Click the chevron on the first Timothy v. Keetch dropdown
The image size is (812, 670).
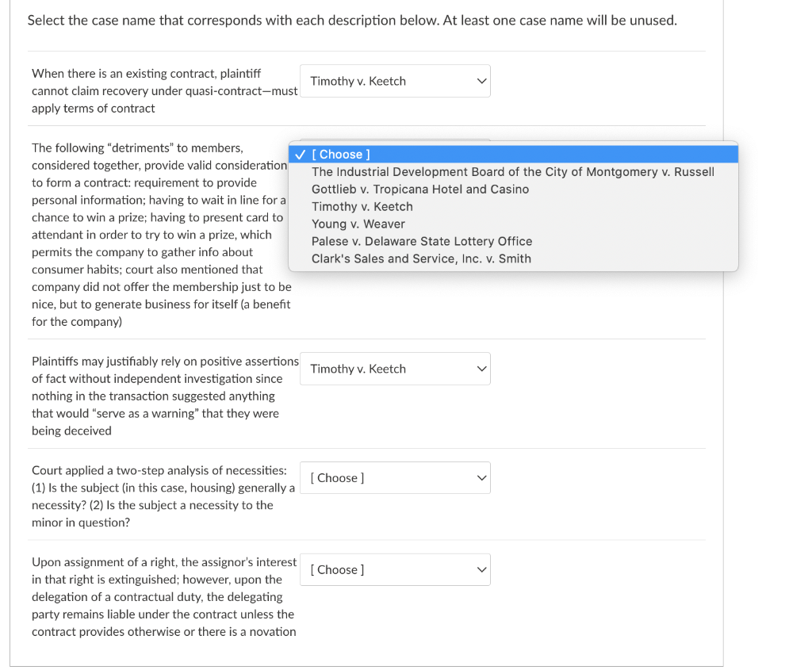tap(481, 80)
